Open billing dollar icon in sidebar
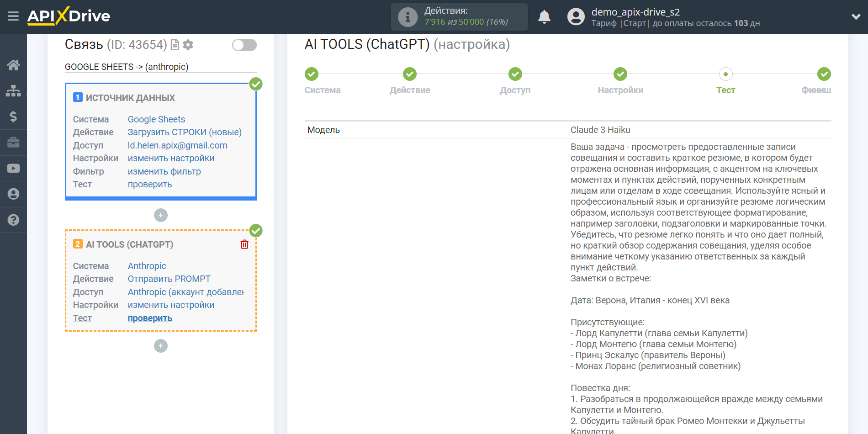Viewport: 868px width, 434px height. coord(13,116)
